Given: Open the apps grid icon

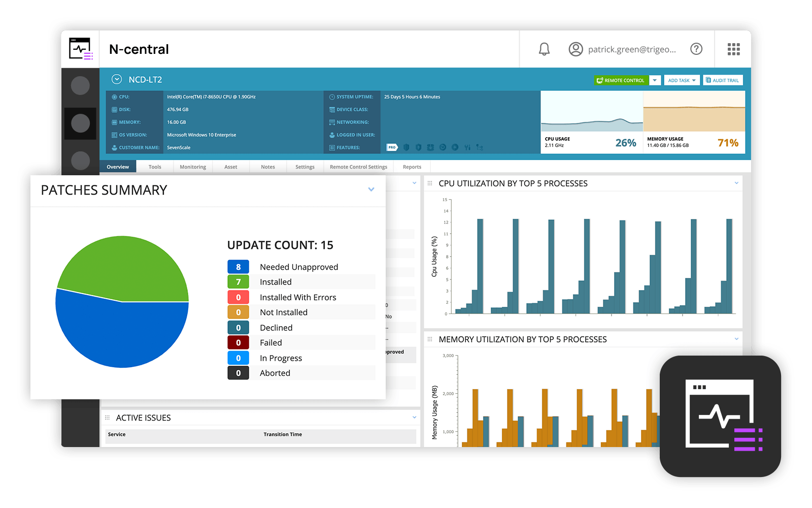Looking at the screenshot, I should [x=733, y=49].
